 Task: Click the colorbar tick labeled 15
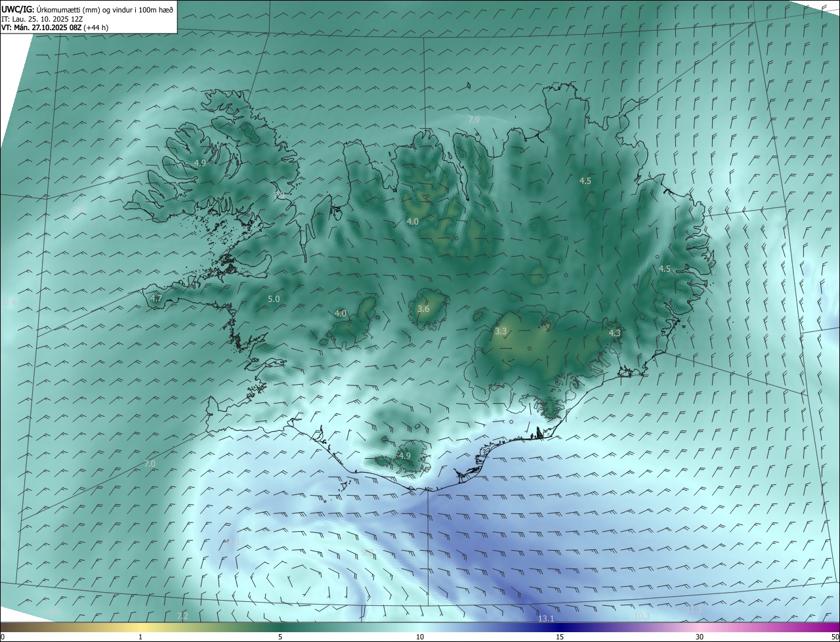[560, 637]
